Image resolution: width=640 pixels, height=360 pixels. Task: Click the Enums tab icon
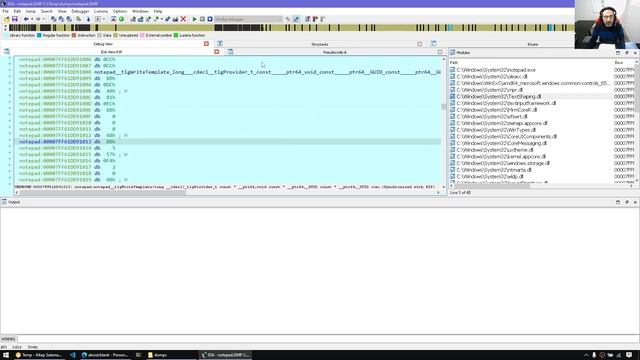point(433,43)
